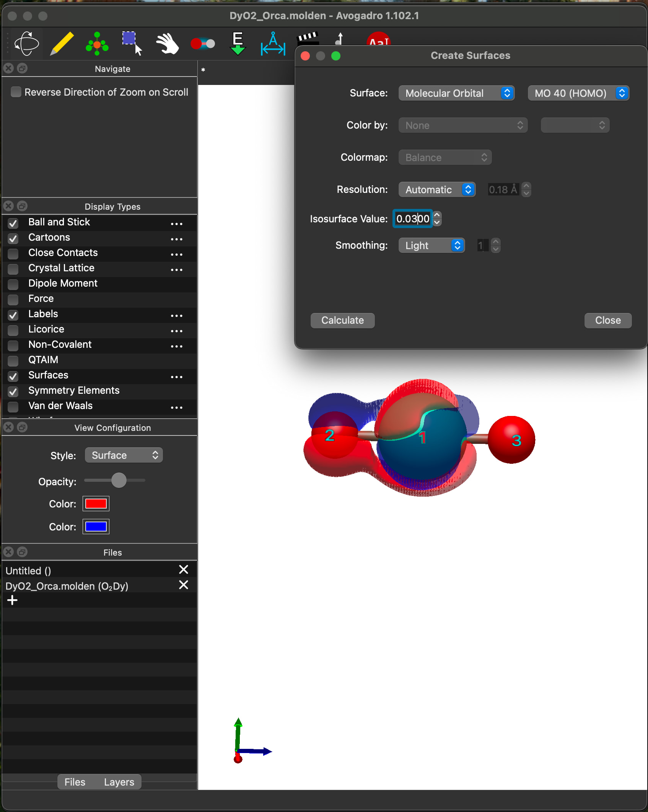The width and height of the screenshot is (648, 812).
Task: Switch to the Files tab
Action: click(x=75, y=782)
